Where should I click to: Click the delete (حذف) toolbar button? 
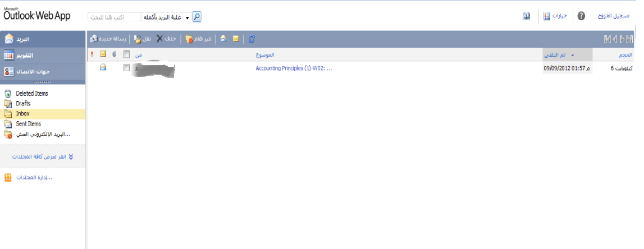coord(166,39)
